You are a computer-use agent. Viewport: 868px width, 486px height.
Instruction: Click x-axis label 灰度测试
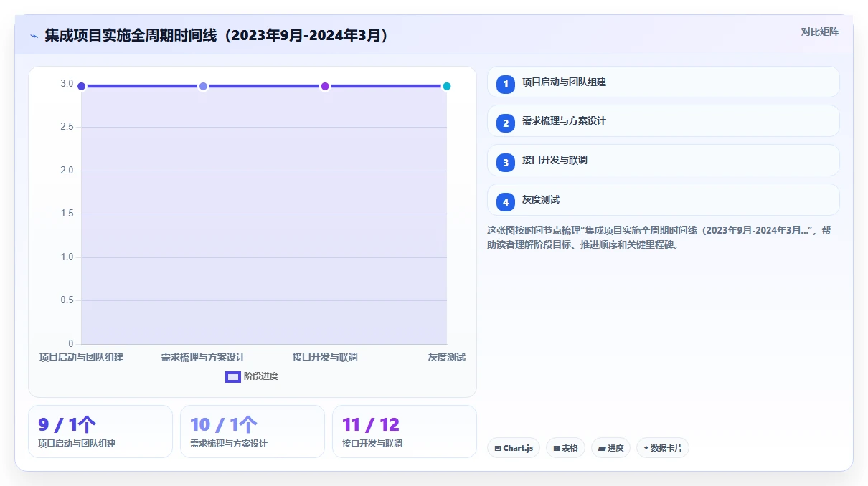(x=447, y=357)
